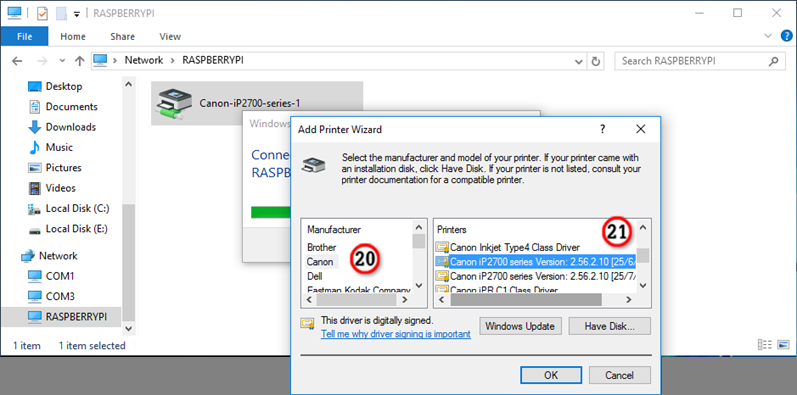797x395 pixels.
Task: Open the Home ribbon tab
Action: click(73, 36)
